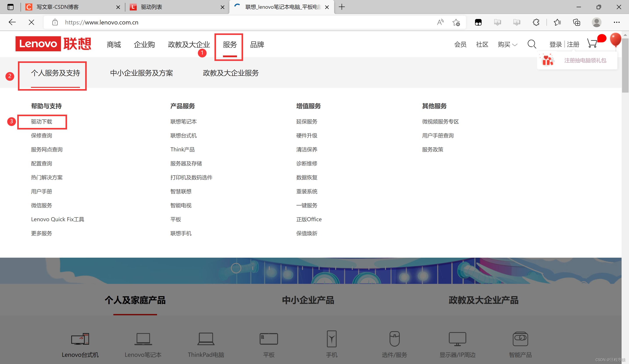The image size is (629, 364).
Task: Open the browser collections icon
Action: pyautogui.click(x=576, y=22)
